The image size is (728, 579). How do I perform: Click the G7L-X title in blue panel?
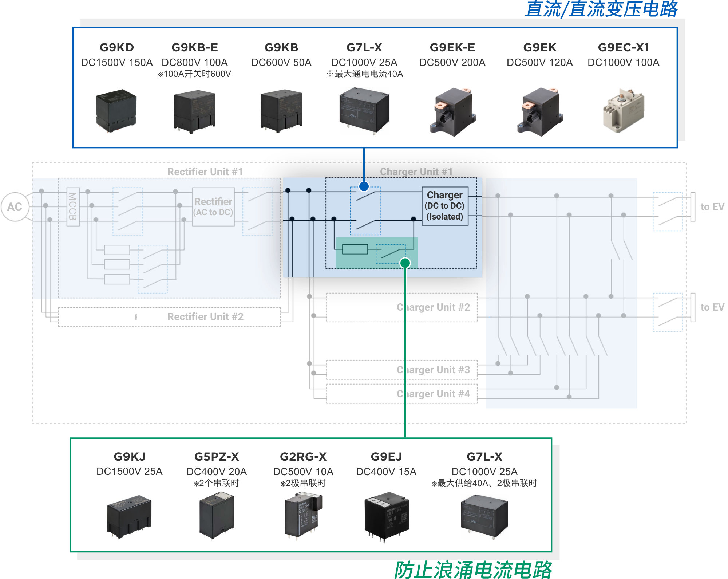[x=364, y=47]
